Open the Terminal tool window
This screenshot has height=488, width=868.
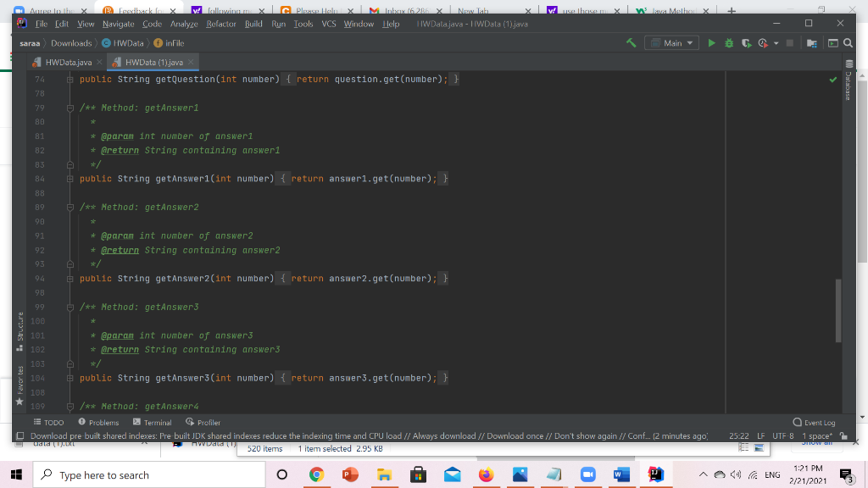click(153, 422)
